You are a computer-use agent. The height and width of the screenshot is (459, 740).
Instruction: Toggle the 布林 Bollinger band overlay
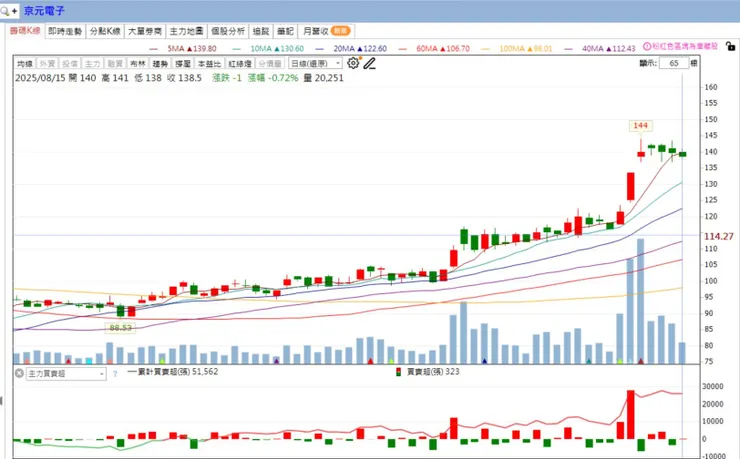point(138,63)
